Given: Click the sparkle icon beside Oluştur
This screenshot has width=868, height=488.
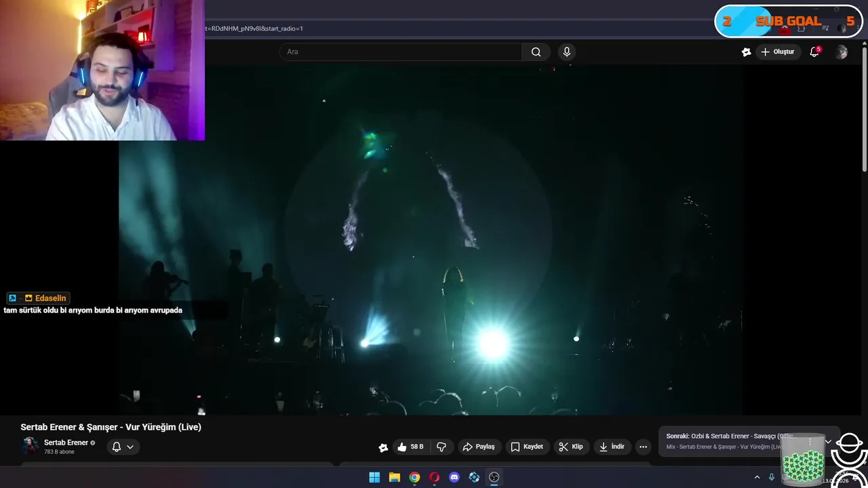Looking at the screenshot, I should click(746, 52).
